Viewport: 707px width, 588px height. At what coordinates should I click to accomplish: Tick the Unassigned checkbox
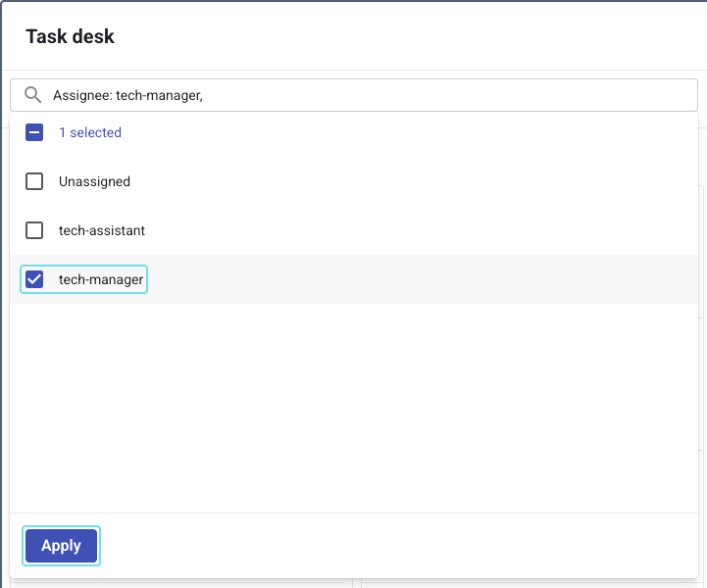point(34,181)
